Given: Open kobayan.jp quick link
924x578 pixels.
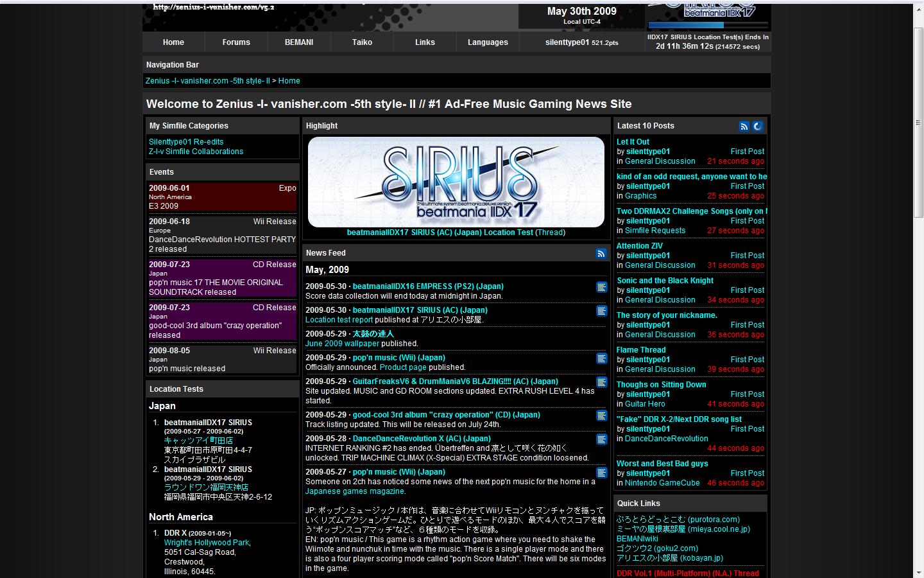Looking at the screenshot, I should coord(670,558).
